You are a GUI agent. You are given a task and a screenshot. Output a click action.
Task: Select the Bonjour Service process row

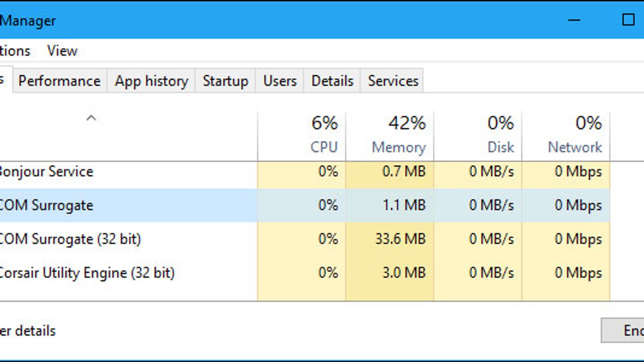(305, 171)
